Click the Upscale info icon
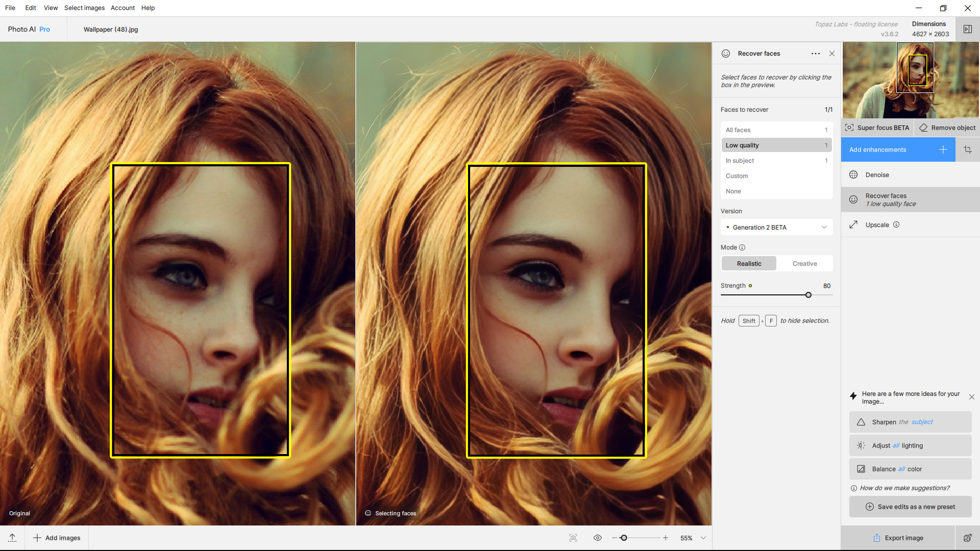The image size is (980, 551). pos(896,224)
